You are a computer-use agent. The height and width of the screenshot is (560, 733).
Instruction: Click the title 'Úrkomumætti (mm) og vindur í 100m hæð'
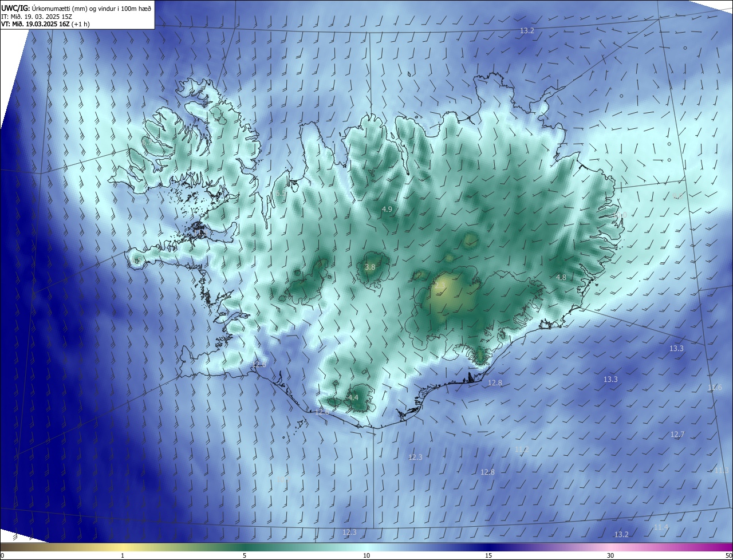pyautogui.click(x=92, y=8)
